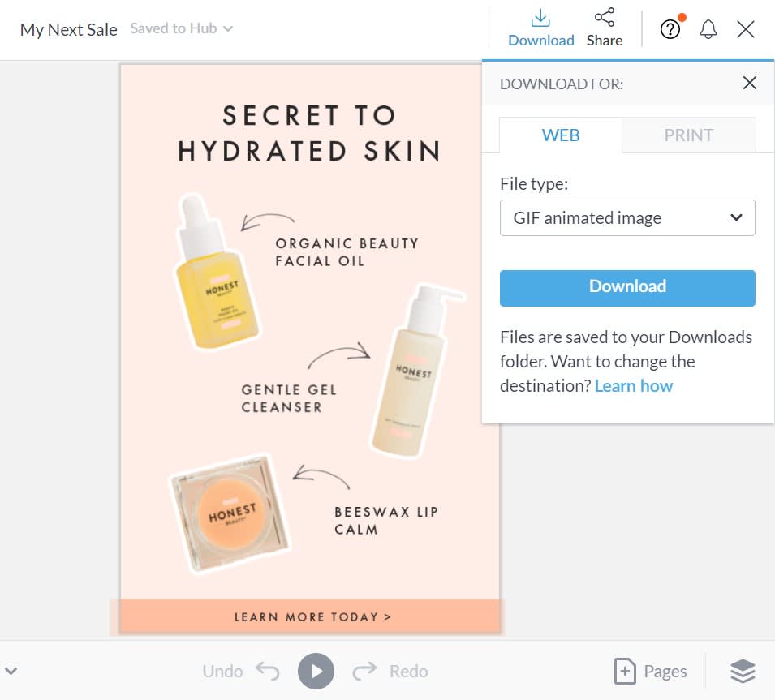
Task: Follow the Learn how link
Action: [x=634, y=386]
